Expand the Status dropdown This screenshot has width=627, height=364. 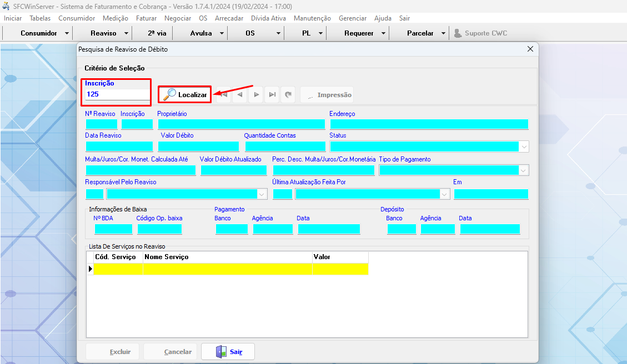(524, 147)
